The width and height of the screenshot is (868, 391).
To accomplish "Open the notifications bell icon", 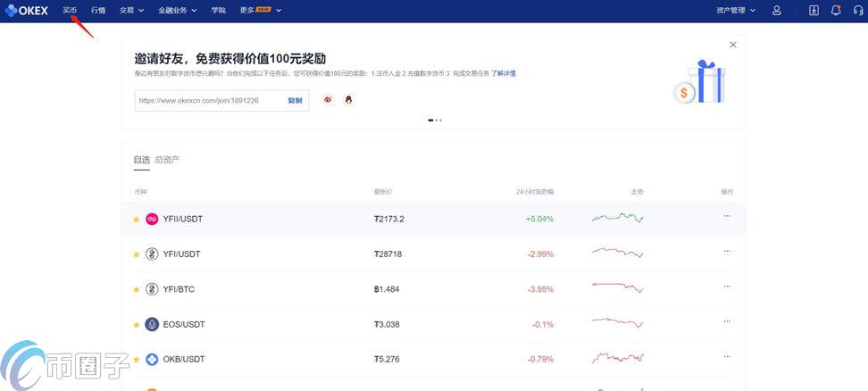I will [x=836, y=11].
